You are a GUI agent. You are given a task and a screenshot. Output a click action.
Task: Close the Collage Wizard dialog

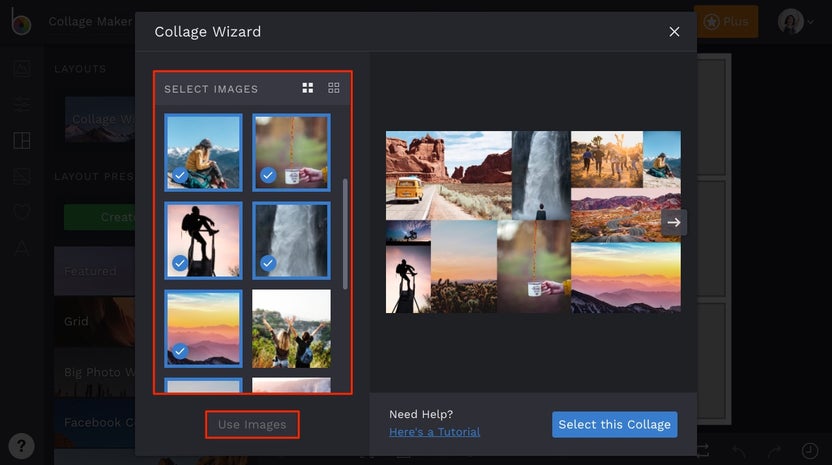[674, 32]
